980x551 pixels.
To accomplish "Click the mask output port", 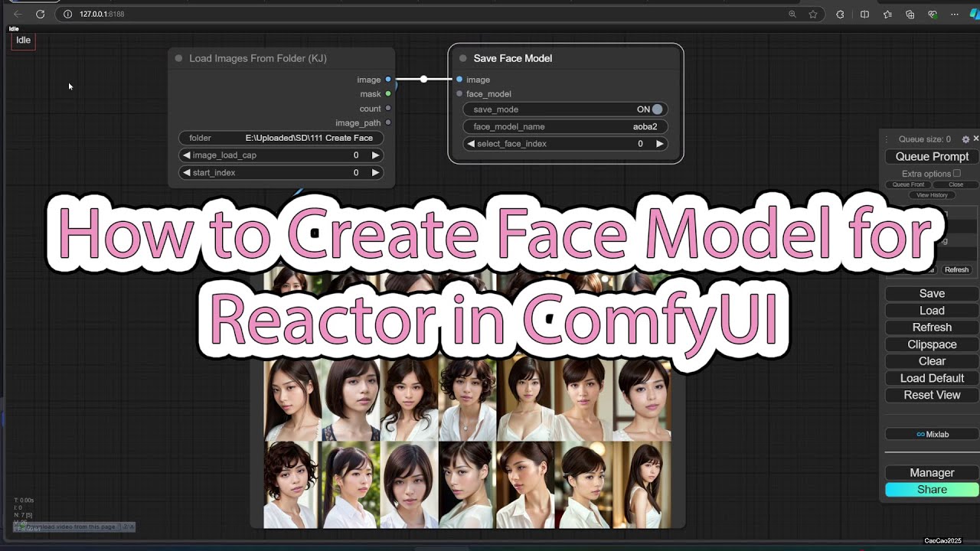I will [388, 94].
